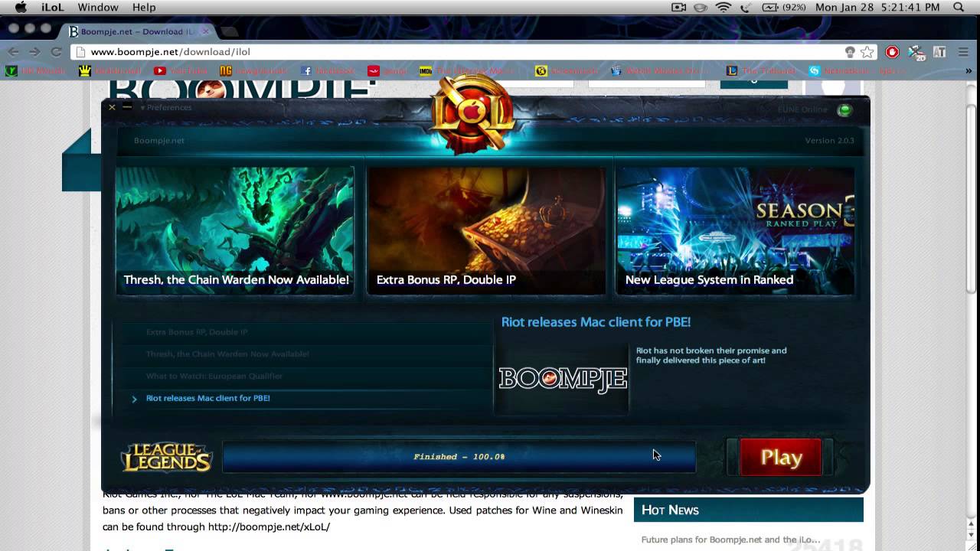
Task: Open the Apple menu
Action: coord(21,7)
